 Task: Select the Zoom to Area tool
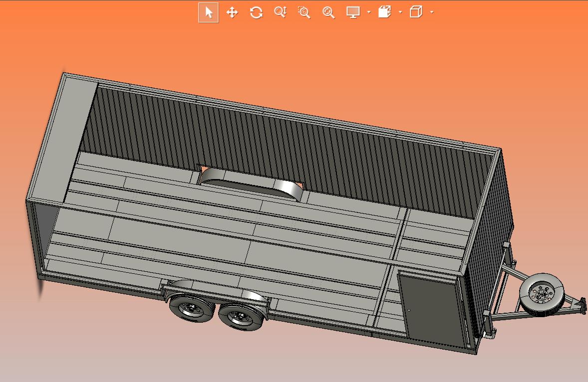[x=304, y=12]
